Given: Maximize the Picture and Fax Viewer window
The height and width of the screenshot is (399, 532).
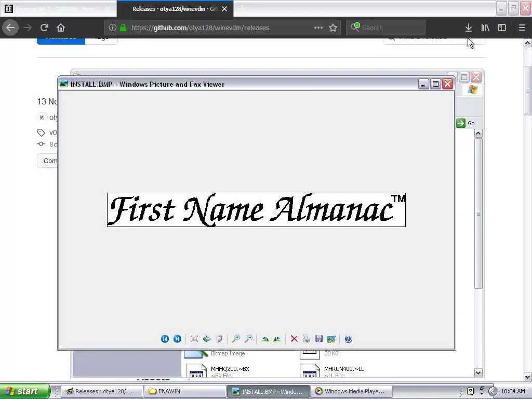Looking at the screenshot, I should pyautogui.click(x=436, y=84).
